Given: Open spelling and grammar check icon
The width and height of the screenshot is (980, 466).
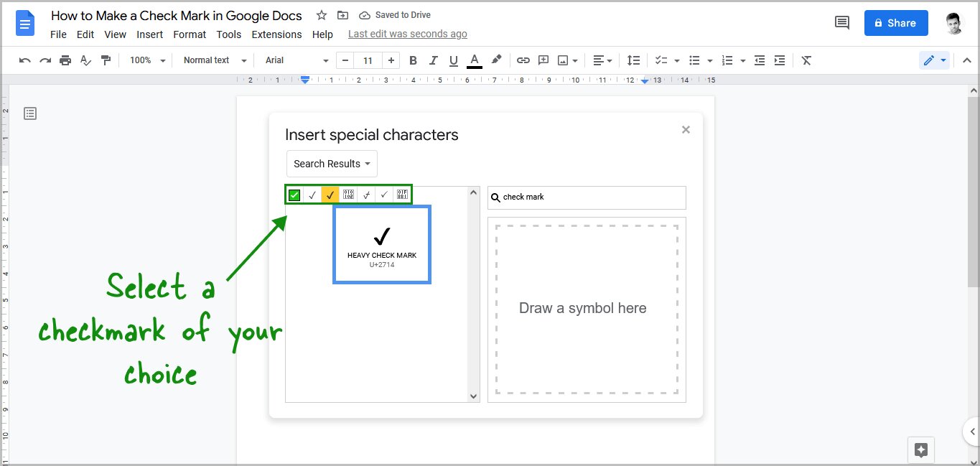Looking at the screenshot, I should pyautogui.click(x=85, y=60).
